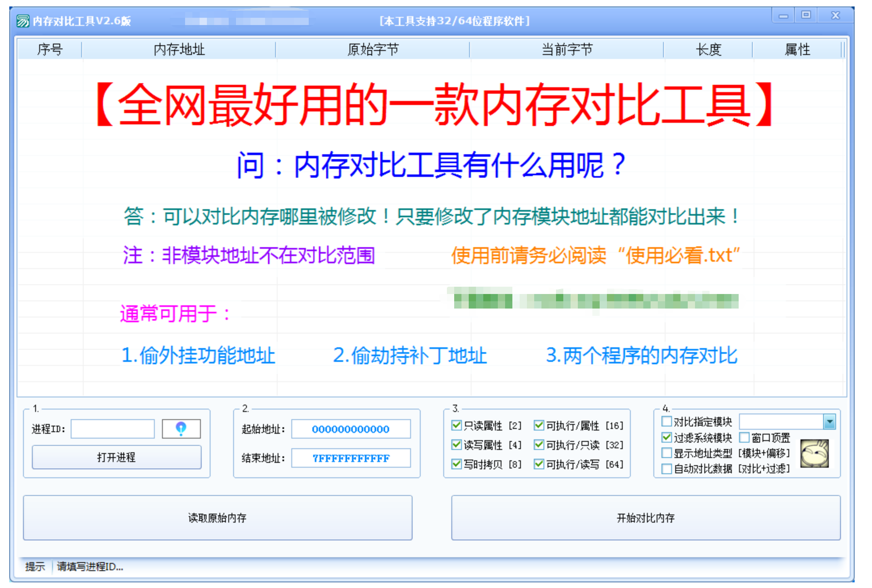Click the app icon in title bar
872x588 pixels.
(x=23, y=21)
